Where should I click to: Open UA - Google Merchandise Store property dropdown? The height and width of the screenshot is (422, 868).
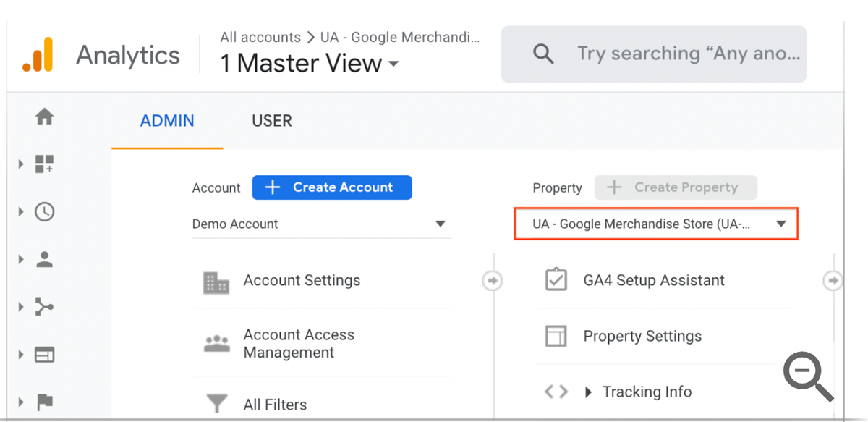click(656, 224)
